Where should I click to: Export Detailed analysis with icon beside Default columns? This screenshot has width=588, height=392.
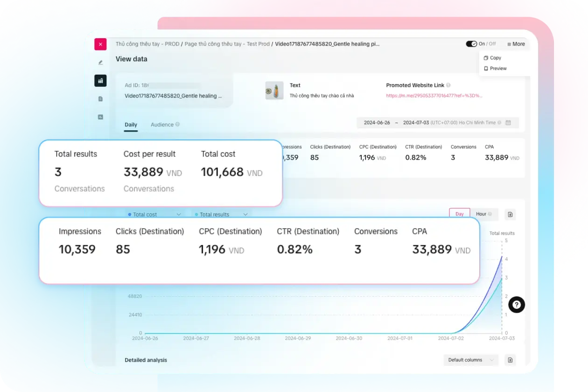coord(510,360)
